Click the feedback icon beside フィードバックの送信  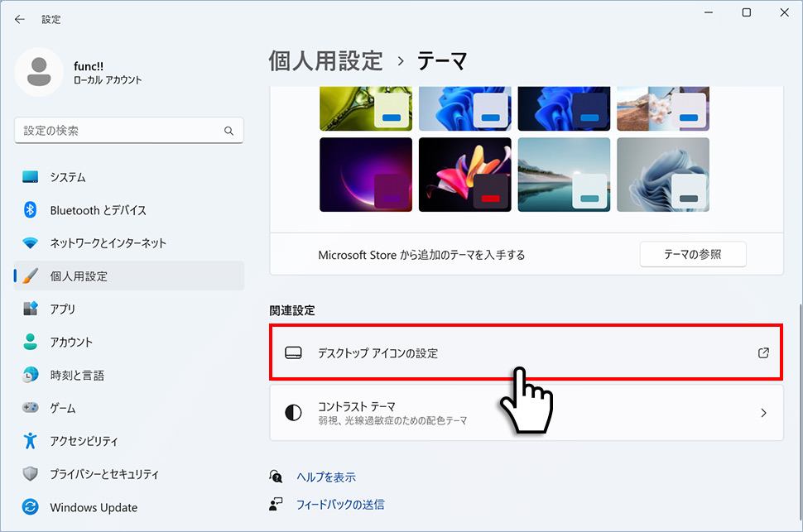point(276,505)
